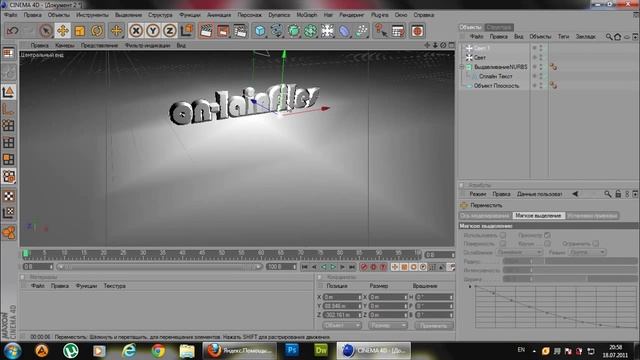
Task: Select the Сплайн Текст object
Action: tap(496, 76)
